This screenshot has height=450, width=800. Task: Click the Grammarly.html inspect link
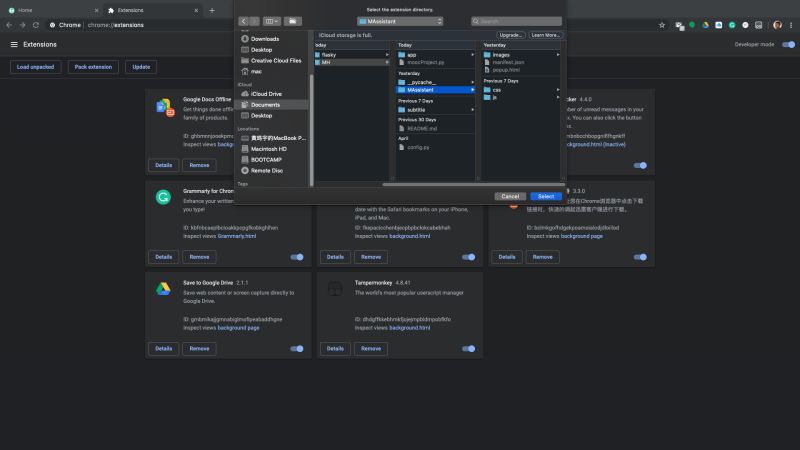(237, 236)
